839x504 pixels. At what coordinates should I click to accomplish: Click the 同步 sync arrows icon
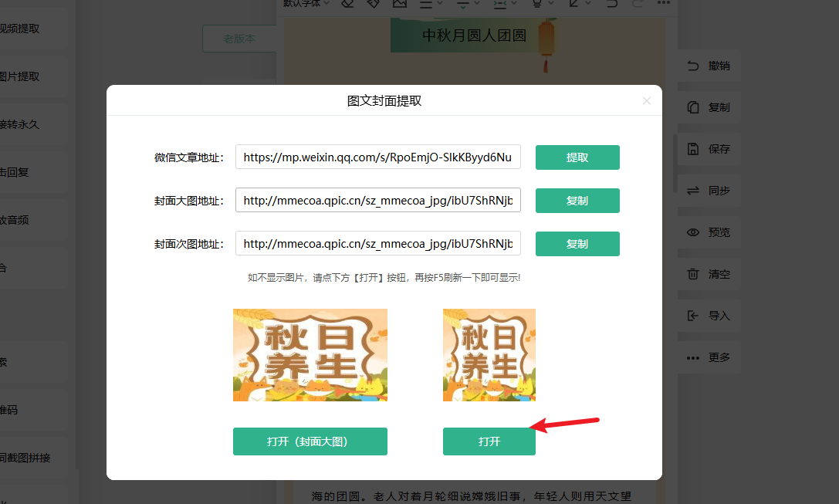pos(693,191)
